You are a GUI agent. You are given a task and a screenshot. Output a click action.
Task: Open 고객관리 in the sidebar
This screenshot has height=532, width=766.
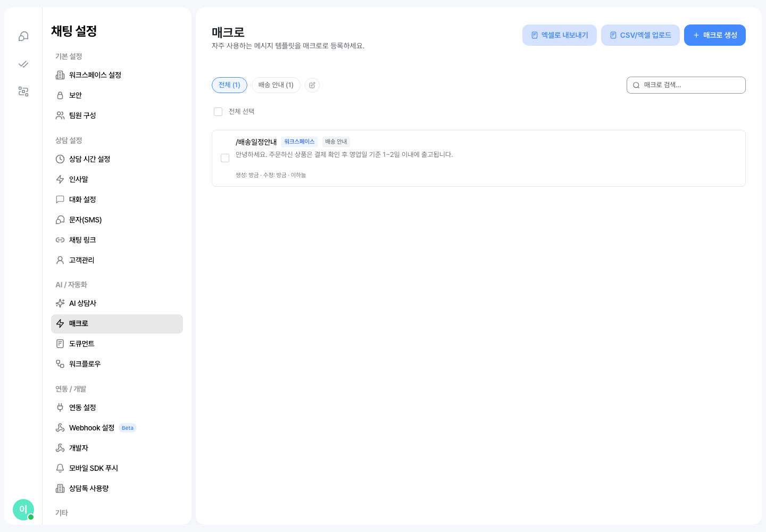click(117, 260)
